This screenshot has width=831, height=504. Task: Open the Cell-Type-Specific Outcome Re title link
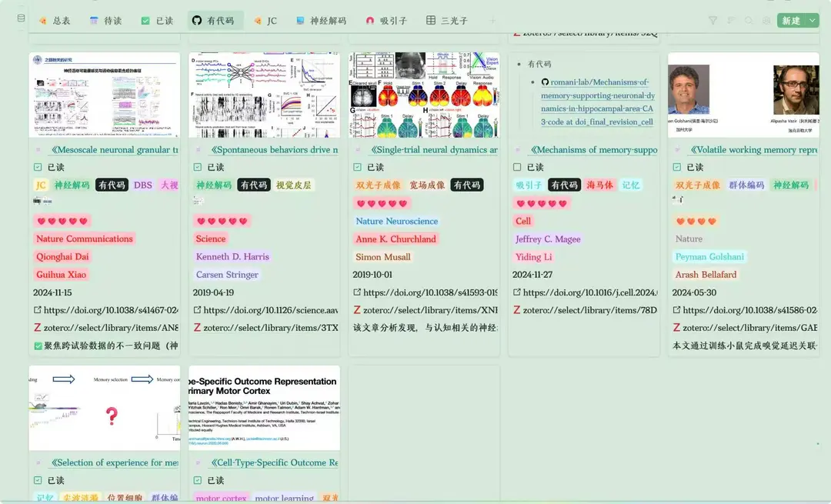275,462
